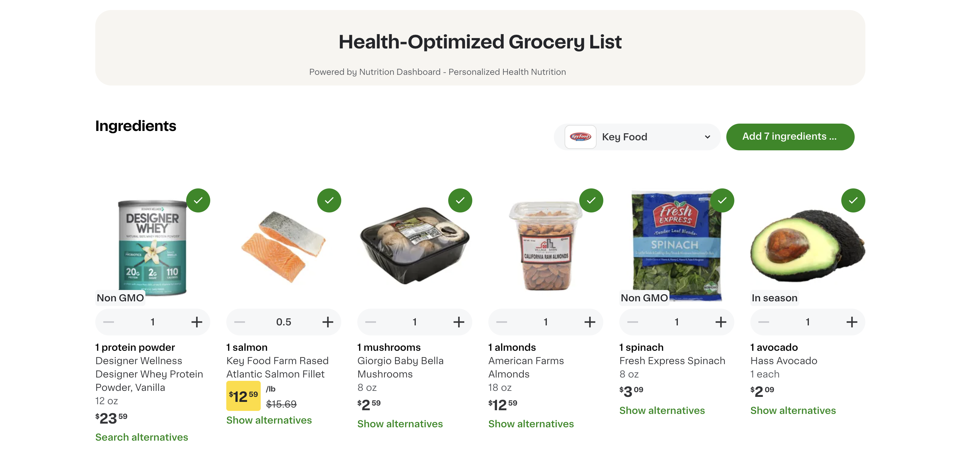The width and height of the screenshot is (980, 455).
Task: Show alternatives for Giorgio Baby Bella Mushrooms
Action: click(x=400, y=424)
